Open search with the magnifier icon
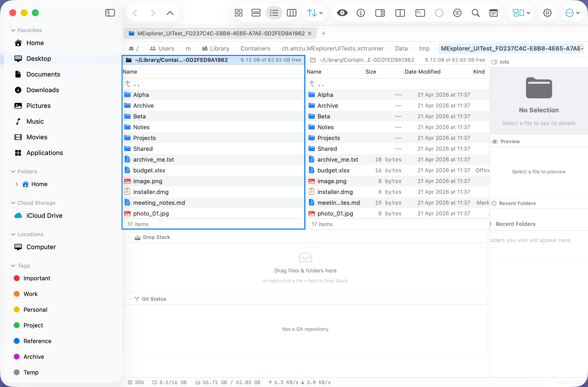This screenshot has width=588, height=387. tap(476, 13)
